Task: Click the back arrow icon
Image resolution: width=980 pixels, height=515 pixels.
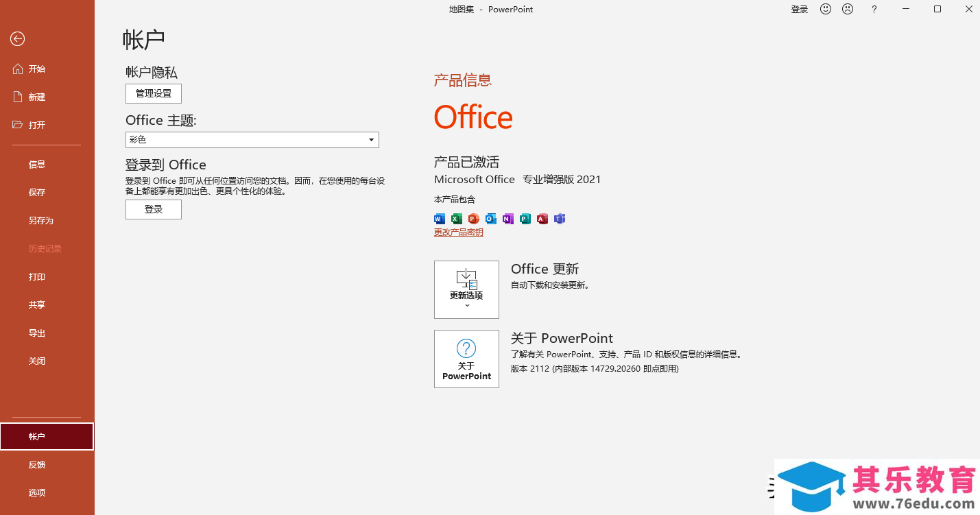Action: 17,39
